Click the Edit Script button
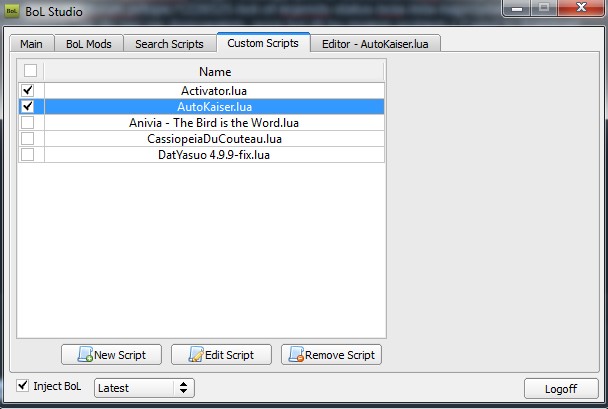Viewport: 608px width, 409px height. coord(221,354)
